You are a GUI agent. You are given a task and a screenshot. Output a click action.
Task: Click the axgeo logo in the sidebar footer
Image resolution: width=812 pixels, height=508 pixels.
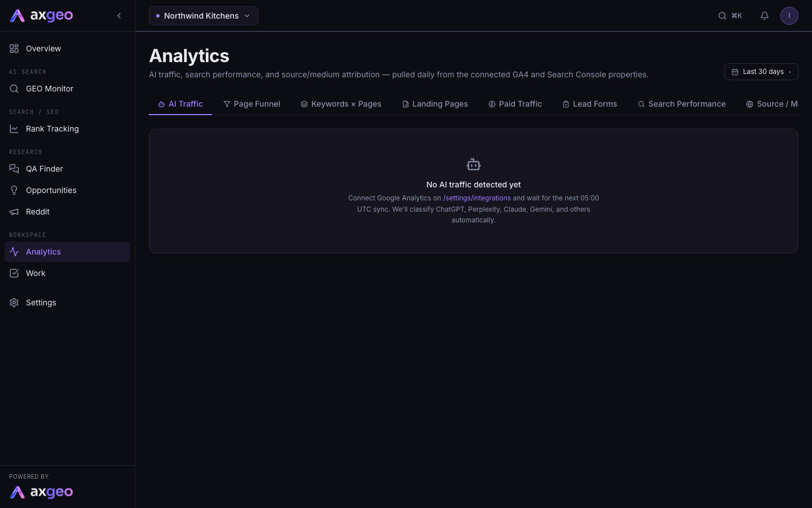(x=42, y=492)
